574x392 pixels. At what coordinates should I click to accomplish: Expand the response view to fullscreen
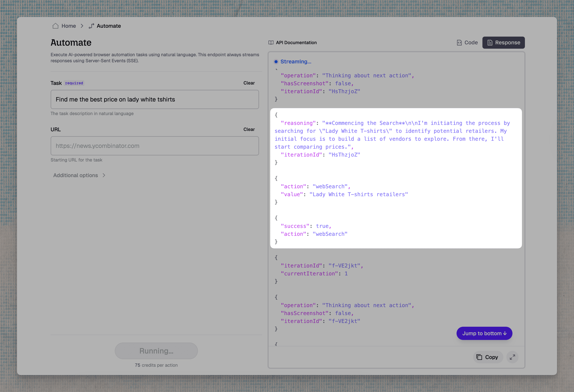click(512, 357)
